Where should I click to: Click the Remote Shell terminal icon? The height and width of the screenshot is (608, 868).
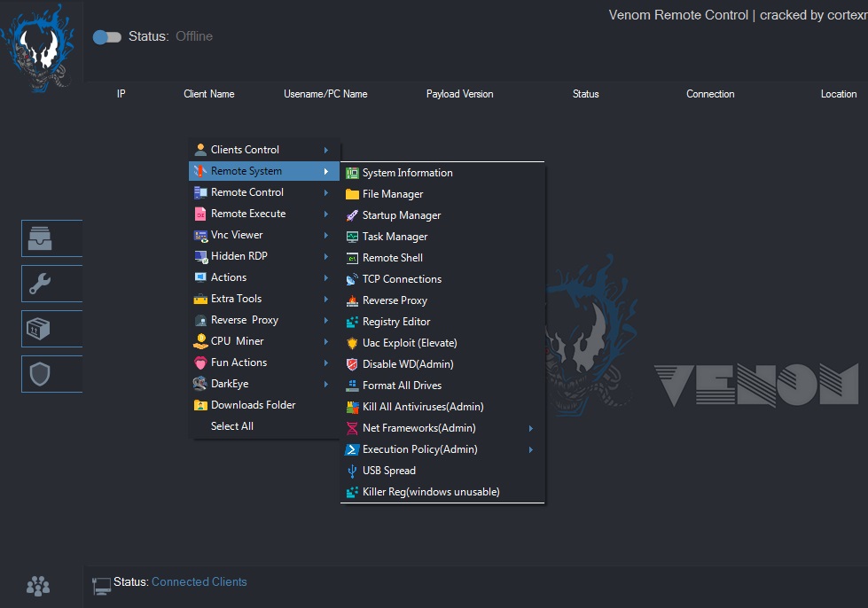point(352,259)
